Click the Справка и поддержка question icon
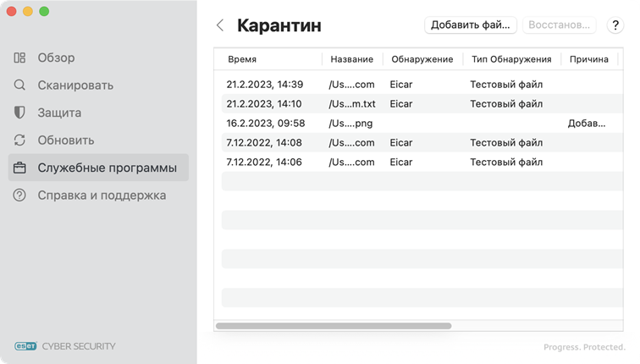Screen dimensions: 640x364 [x=19, y=196]
